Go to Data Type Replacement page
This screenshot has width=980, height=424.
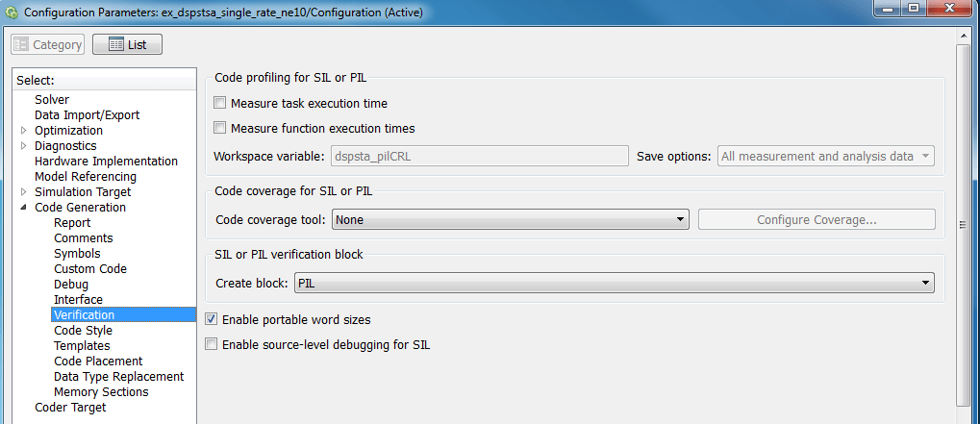tap(118, 377)
